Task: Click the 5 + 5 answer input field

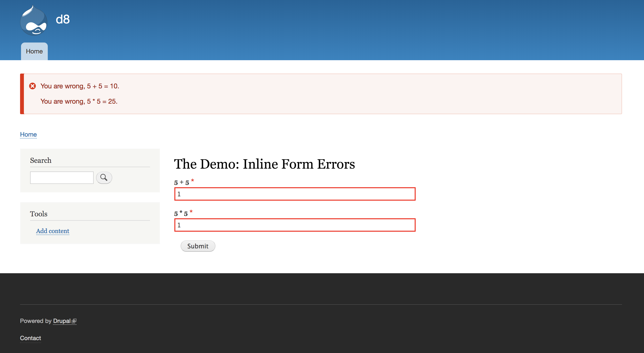Action: pos(295,194)
